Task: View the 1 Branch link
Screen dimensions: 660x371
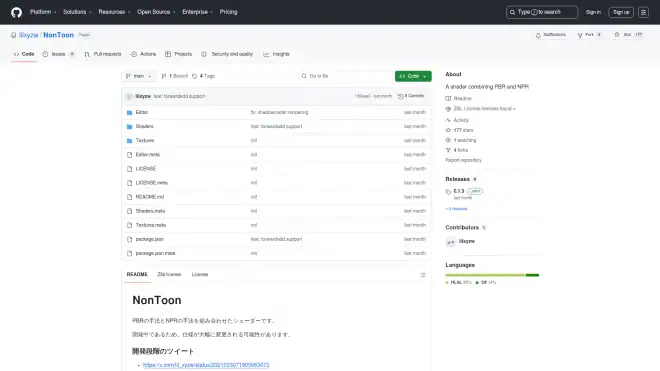Action: click(x=175, y=76)
